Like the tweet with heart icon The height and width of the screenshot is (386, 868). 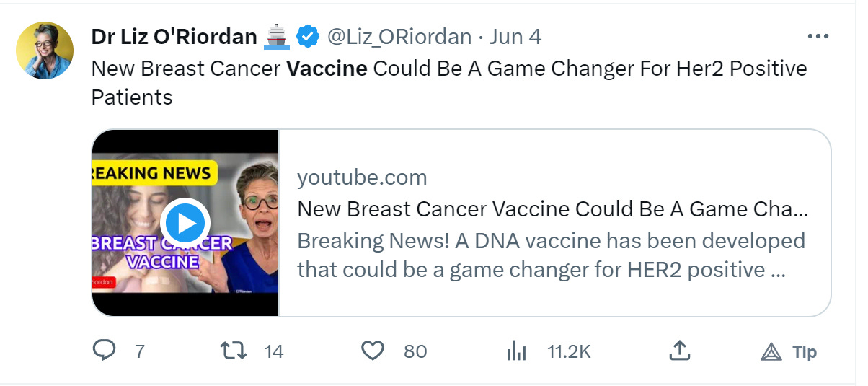372,351
